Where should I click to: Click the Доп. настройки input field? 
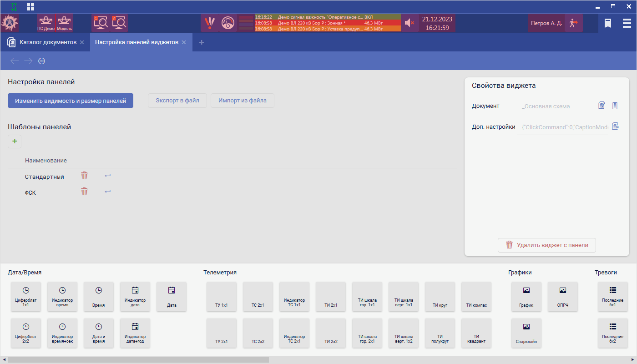pyautogui.click(x=563, y=127)
